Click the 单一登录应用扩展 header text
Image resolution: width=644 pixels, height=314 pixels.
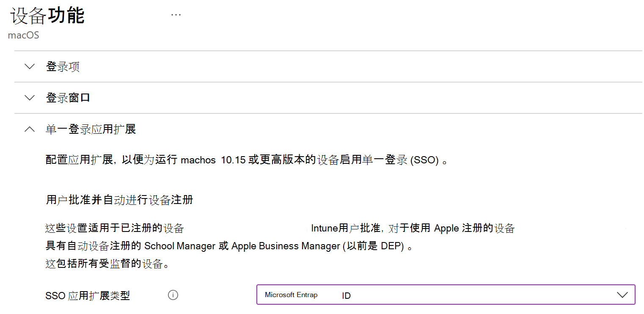[91, 129]
